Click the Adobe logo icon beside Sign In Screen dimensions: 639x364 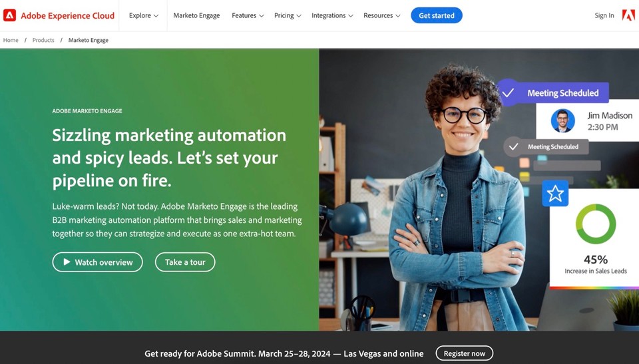(x=628, y=15)
